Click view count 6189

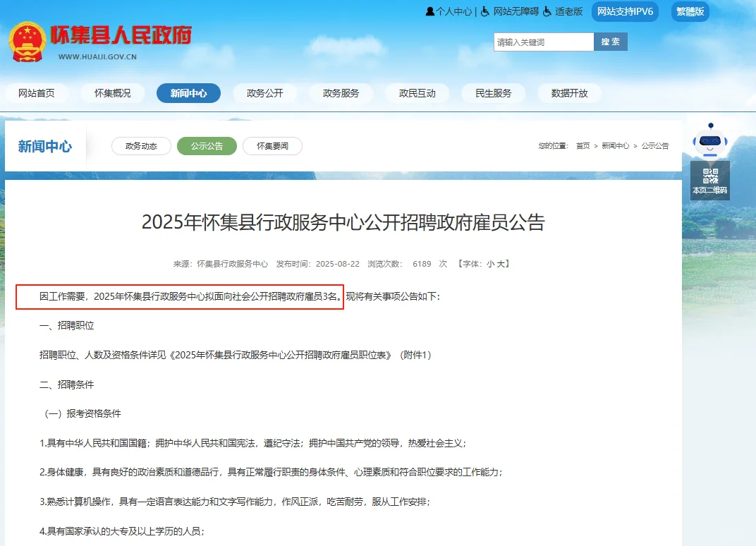pos(422,264)
